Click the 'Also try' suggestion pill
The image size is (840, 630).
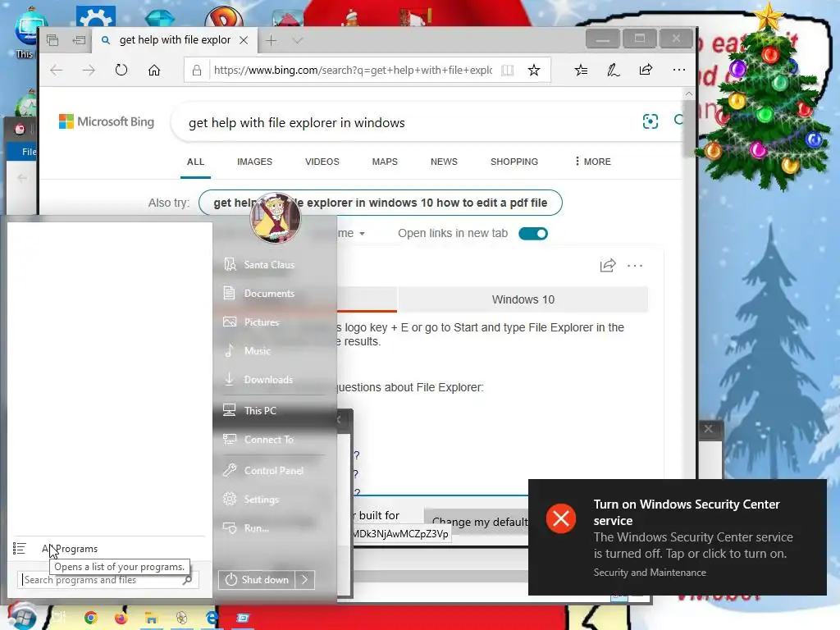click(381, 203)
